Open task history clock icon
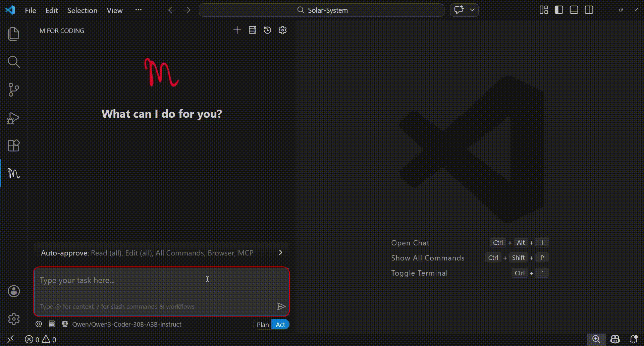 tap(267, 30)
